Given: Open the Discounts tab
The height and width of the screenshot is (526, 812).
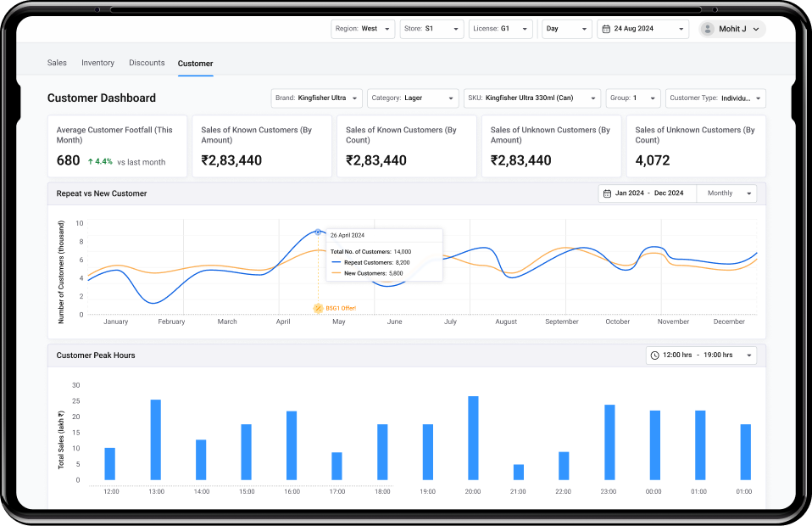Looking at the screenshot, I should point(147,63).
